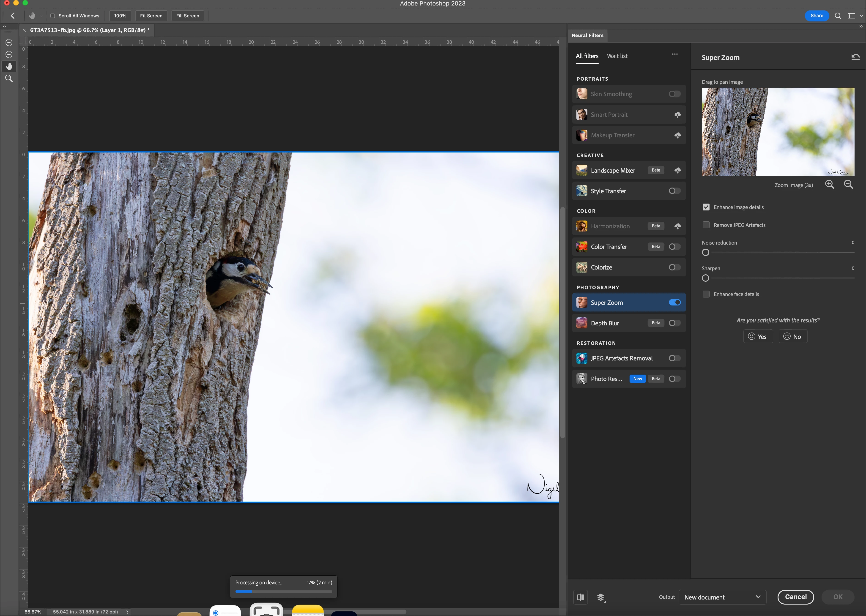Click the subtract-from-selection brush tool icon

9,55
